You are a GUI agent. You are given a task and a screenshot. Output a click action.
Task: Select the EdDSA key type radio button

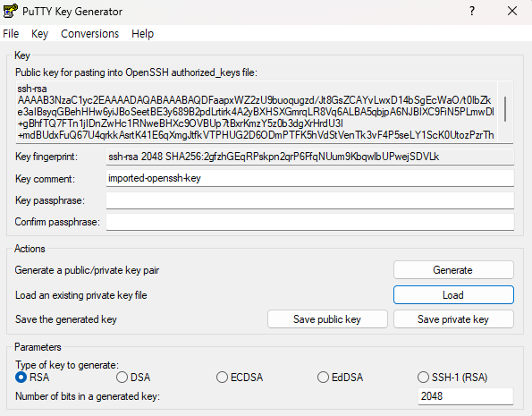click(323, 378)
